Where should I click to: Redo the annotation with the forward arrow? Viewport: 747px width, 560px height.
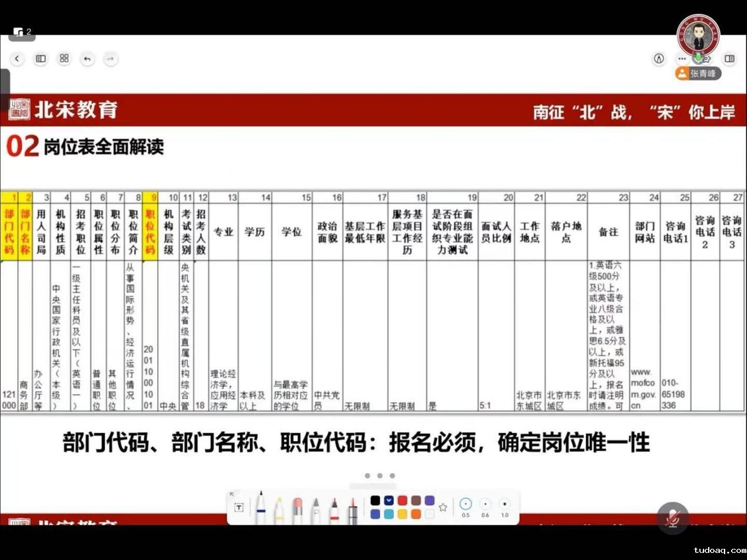[111, 59]
